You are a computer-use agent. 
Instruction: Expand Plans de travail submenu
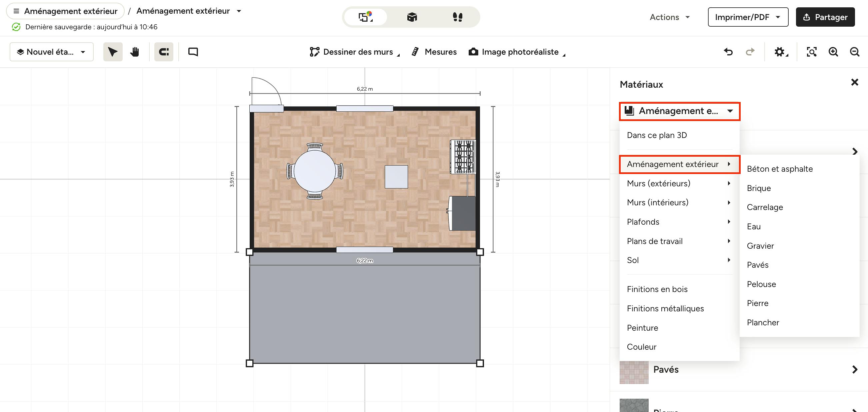[x=679, y=241]
